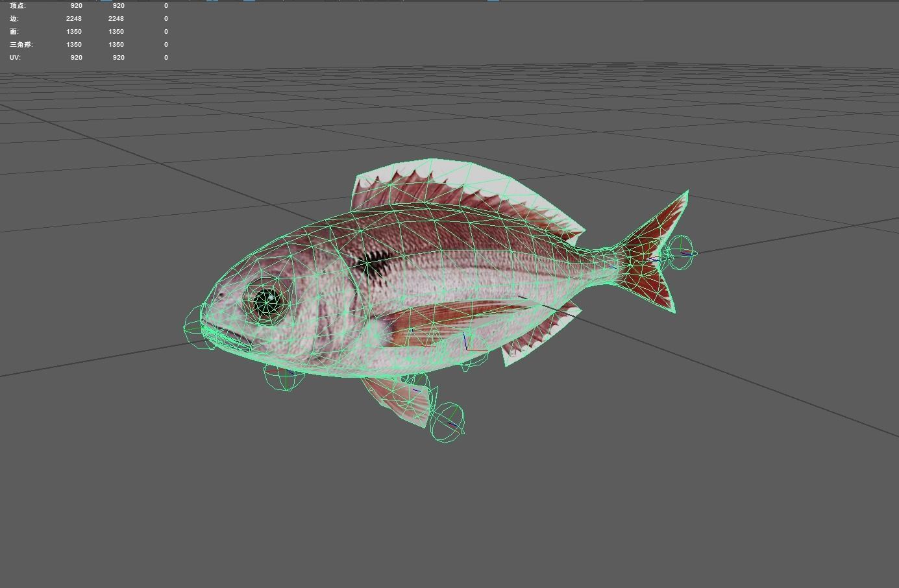
Task: Select the joint sphere at the tail fin
Action: click(x=680, y=252)
